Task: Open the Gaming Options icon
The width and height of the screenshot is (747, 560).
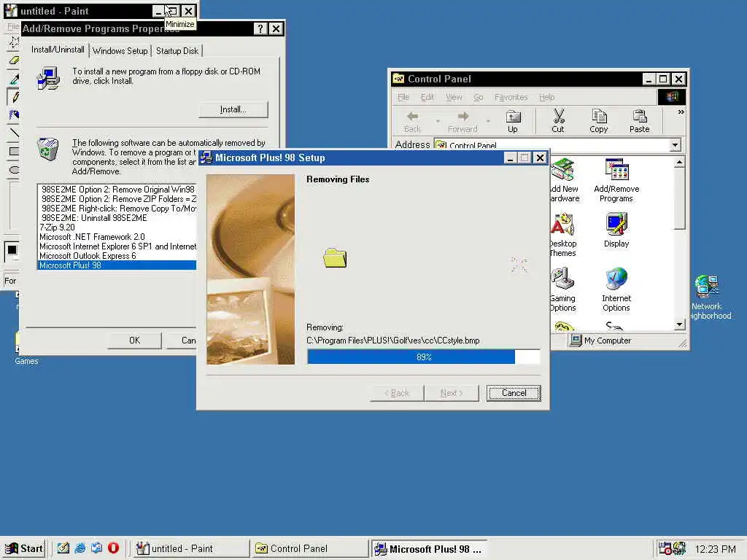Action: [563, 289]
